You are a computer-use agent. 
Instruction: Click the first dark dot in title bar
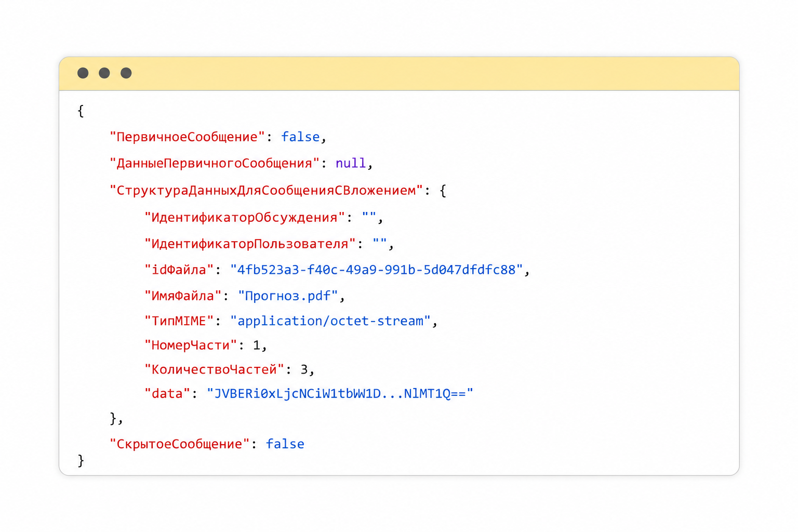tap(83, 73)
